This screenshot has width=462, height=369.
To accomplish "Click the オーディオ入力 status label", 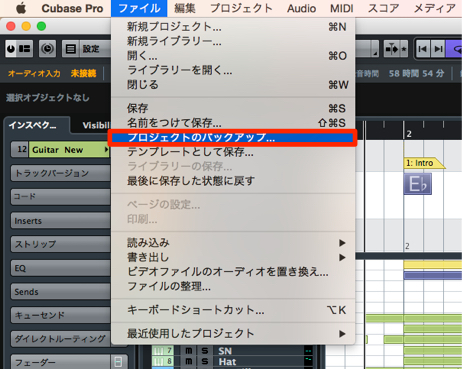I will (34, 73).
